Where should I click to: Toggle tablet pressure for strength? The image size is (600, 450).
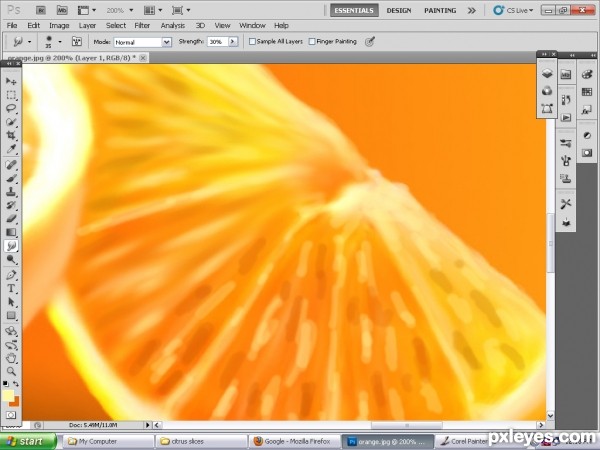[x=369, y=41]
